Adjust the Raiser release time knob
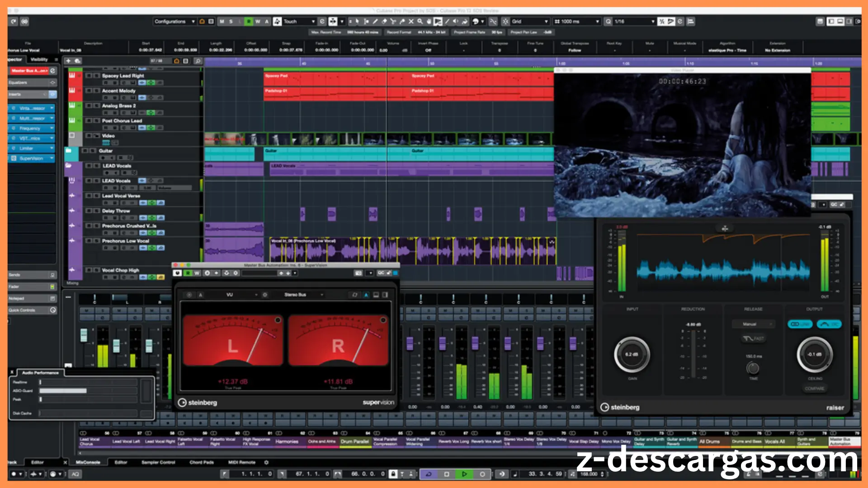Screen dimensions: 868x488 pyautogui.click(x=753, y=368)
